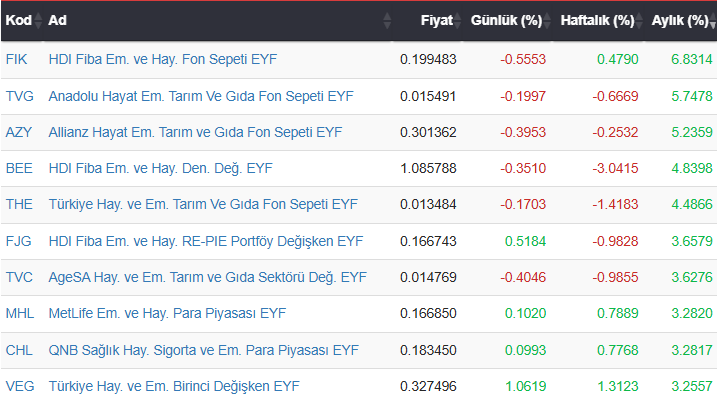Open the MHL fund code link
The width and height of the screenshot is (717, 400).
[x=20, y=314]
